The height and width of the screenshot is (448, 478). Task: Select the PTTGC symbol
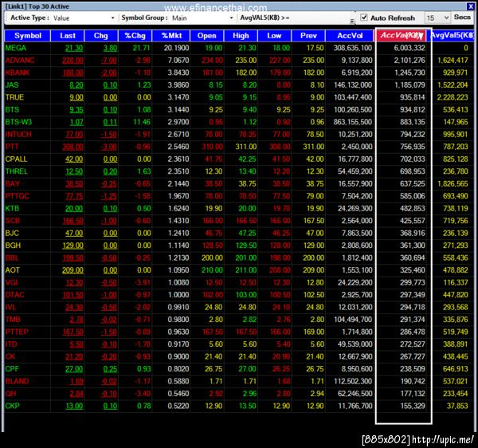pyautogui.click(x=17, y=196)
